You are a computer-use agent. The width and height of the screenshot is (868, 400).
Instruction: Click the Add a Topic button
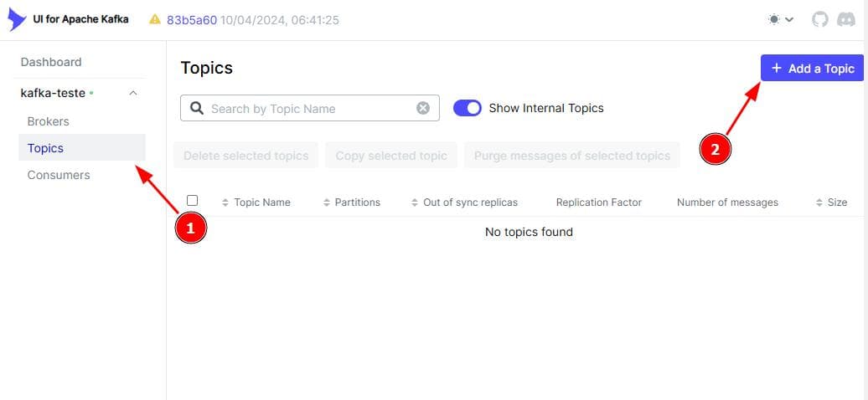click(812, 68)
